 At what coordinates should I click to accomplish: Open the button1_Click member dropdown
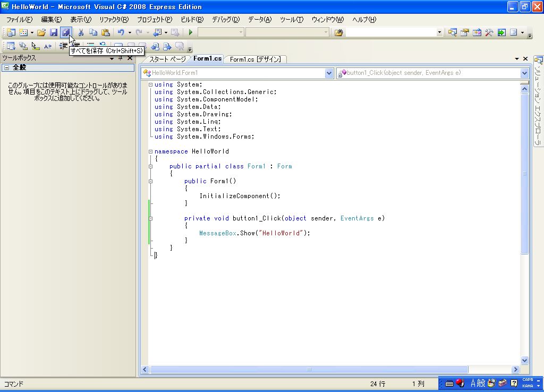click(524, 73)
